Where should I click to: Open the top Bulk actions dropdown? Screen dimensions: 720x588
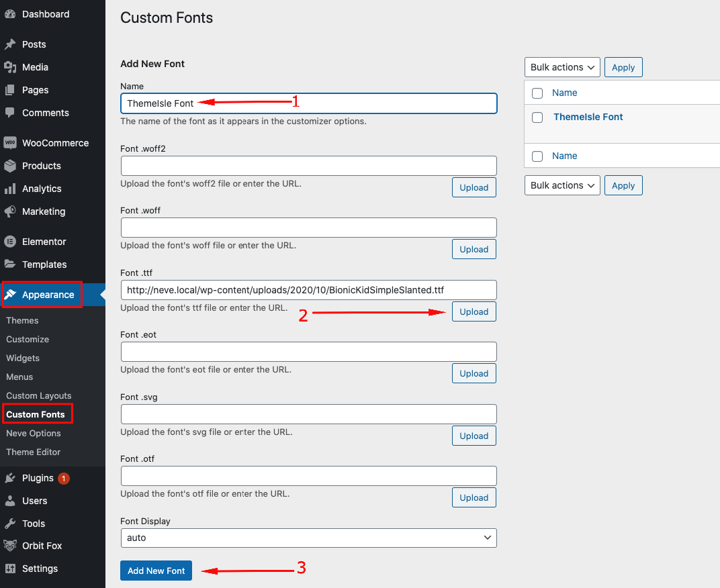pyautogui.click(x=562, y=67)
